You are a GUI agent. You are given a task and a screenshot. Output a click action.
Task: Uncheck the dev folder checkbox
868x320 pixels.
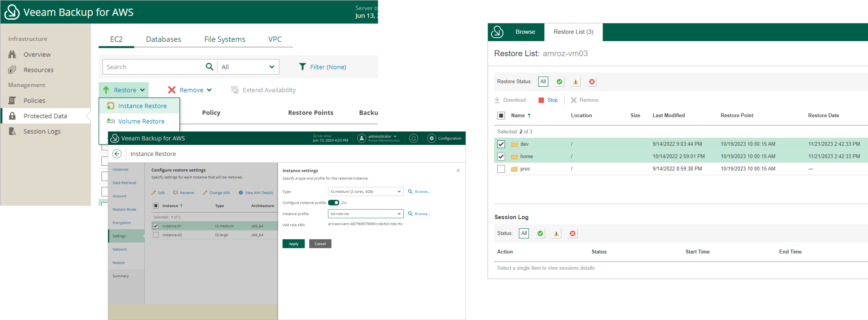tap(501, 144)
